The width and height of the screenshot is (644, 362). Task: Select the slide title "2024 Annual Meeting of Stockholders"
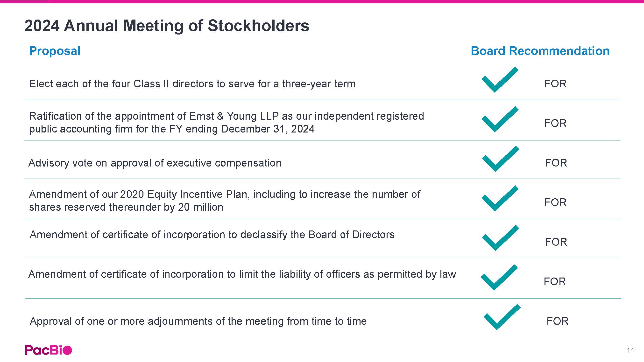(167, 26)
